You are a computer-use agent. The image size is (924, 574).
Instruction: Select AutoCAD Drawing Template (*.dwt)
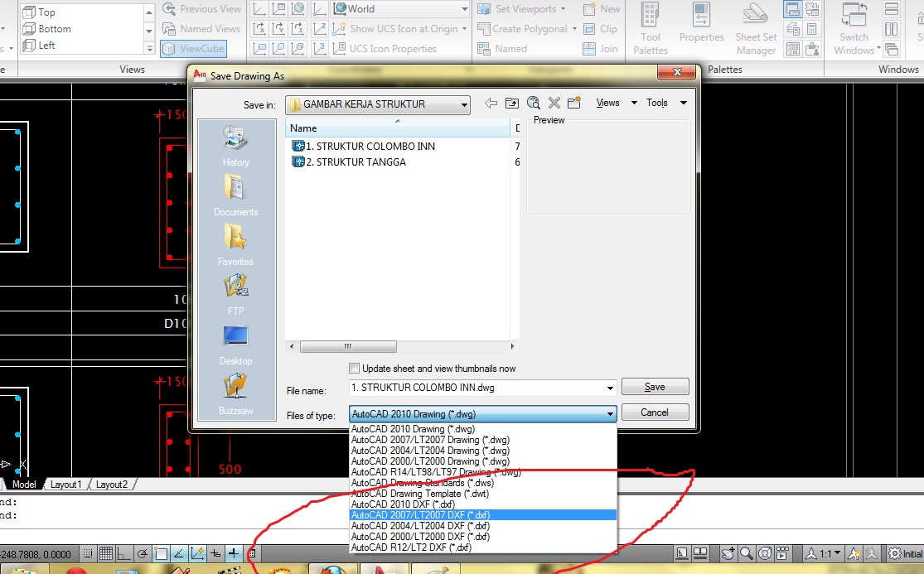[x=482, y=494]
